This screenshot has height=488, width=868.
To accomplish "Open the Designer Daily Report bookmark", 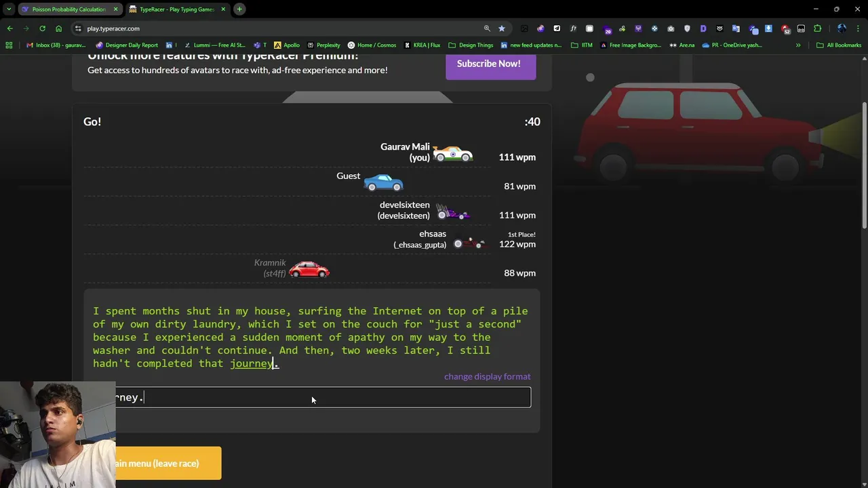I will point(127,45).
